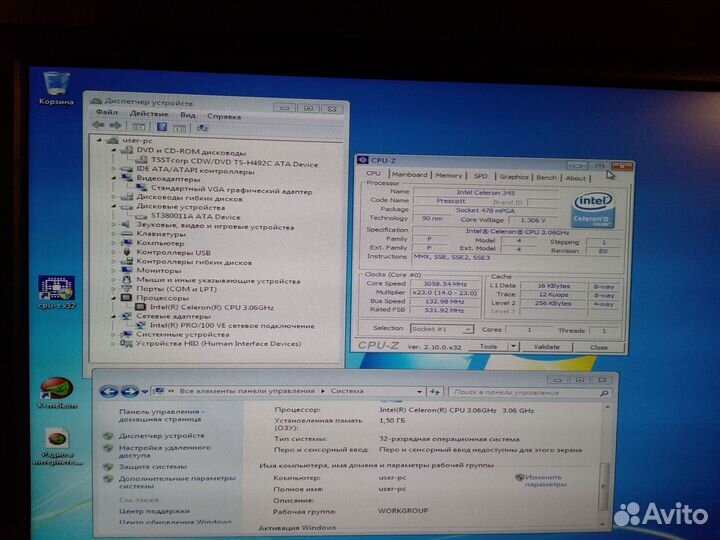Image resolution: width=720 pixels, height=540 pixels.
Task: Click the back arrow in Device Manager toolbar
Action: click(101, 127)
